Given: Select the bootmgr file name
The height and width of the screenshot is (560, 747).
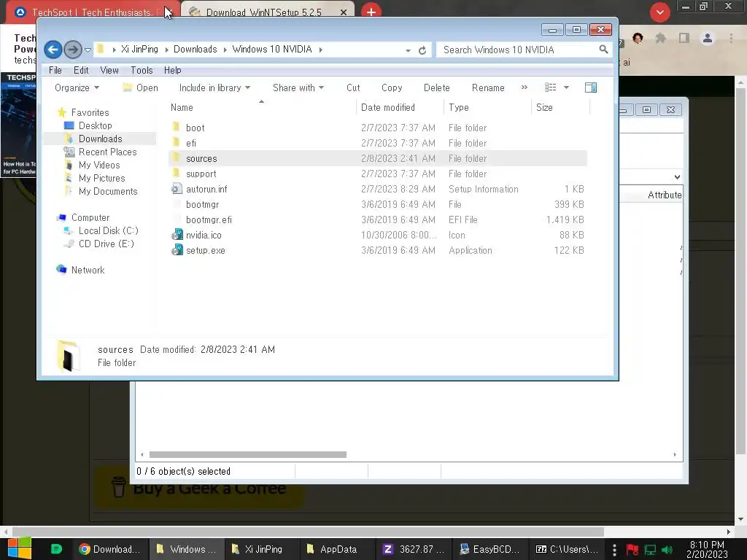Looking at the screenshot, I should click(x=203, y=204).
